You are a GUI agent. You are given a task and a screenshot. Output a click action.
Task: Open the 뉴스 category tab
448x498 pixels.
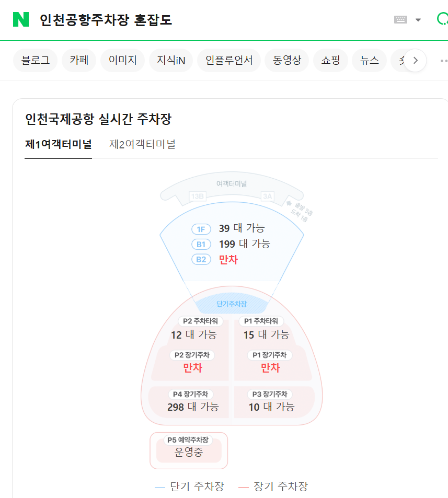tap(369, 61)
